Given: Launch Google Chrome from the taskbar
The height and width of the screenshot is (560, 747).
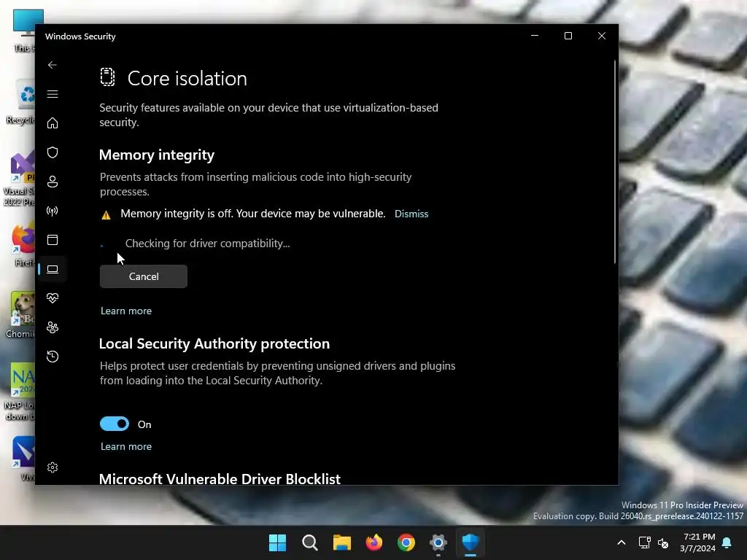Looking at the screenshot, I should (x=406, y=542).
